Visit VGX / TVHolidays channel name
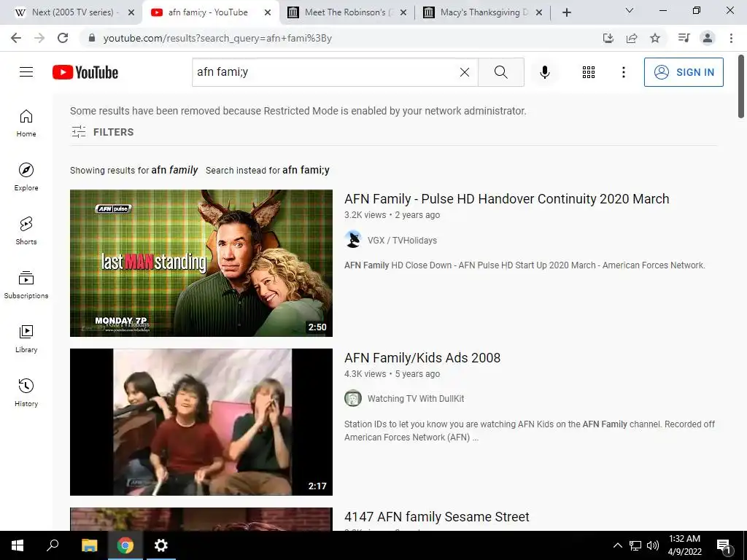 tap(402, 241)
